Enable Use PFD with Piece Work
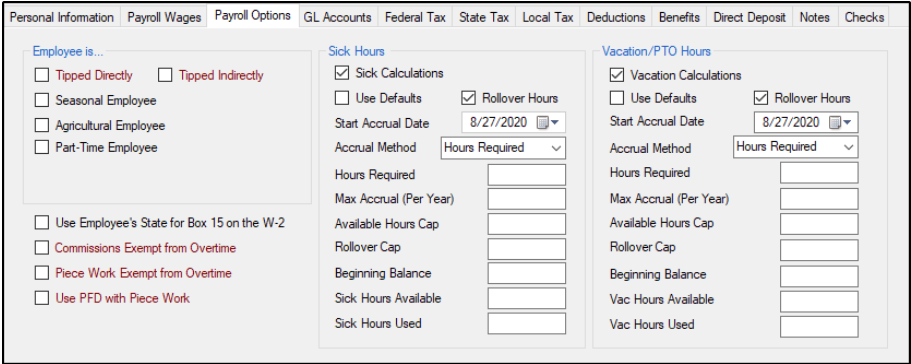The width and height of the screenshot is (911, 364). tap(42, 298)
